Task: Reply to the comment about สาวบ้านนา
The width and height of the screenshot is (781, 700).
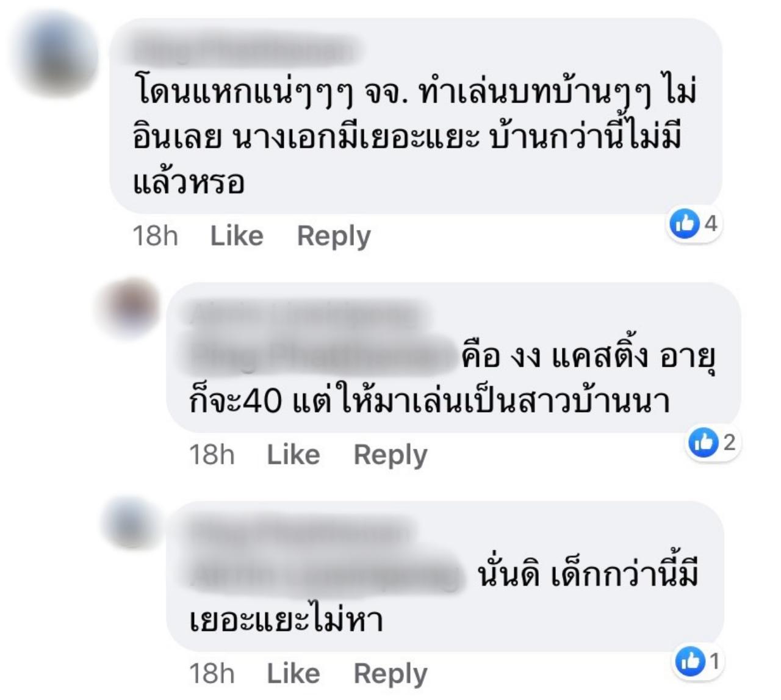Action: pos(390,456)
